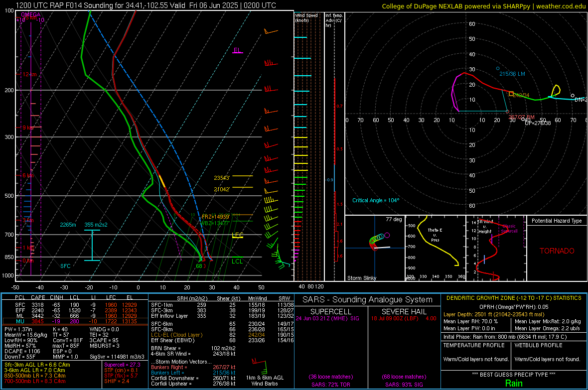Viewport: 588px width, 390px height.
Task: Click the "Sfc-3km AGL LR = 6.6 C/km" line
Action: click(x=37, y=365)
